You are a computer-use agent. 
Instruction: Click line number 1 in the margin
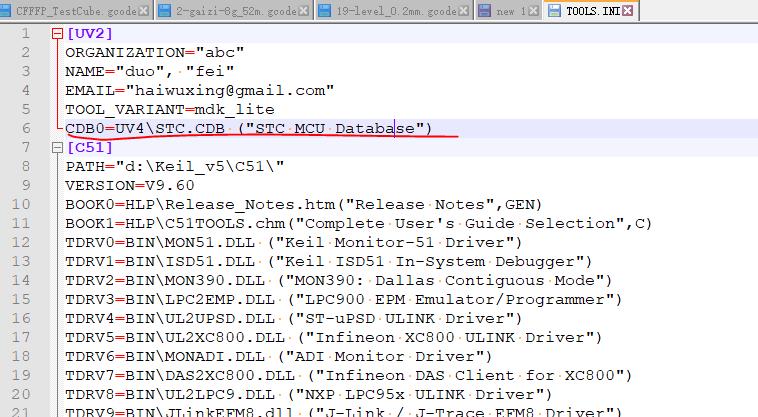(26, 33)
